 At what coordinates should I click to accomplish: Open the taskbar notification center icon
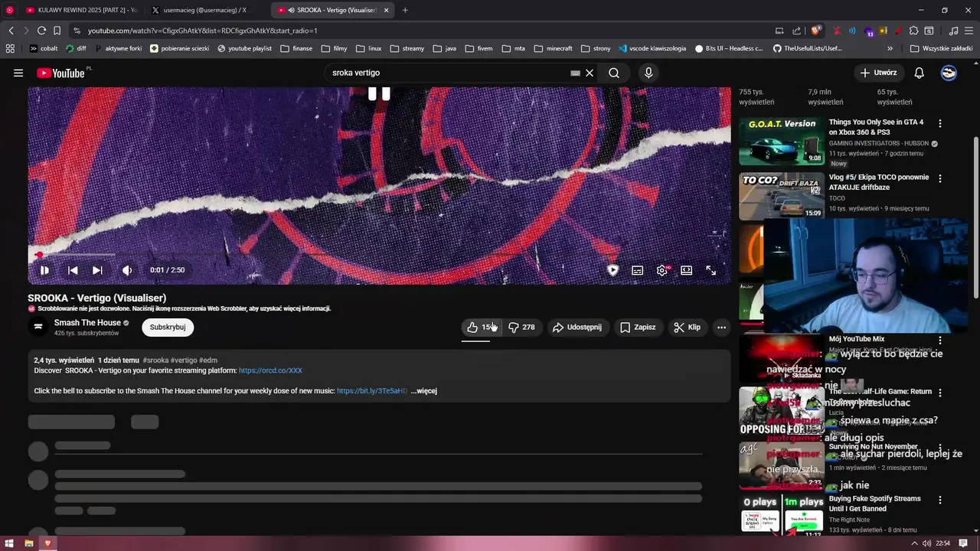click(964, 543)
